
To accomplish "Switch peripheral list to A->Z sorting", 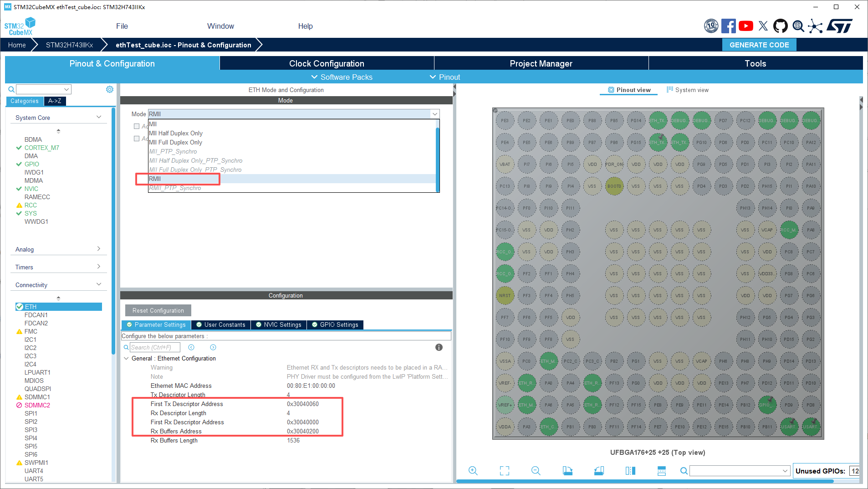I will click(x=55, y=101).
